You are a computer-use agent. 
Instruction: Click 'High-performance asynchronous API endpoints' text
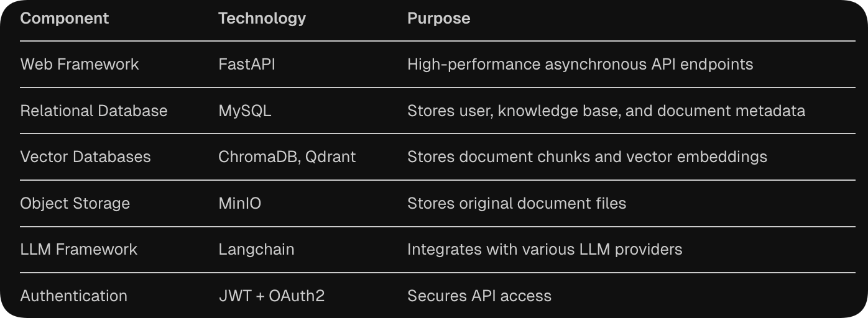click(580, 64)
